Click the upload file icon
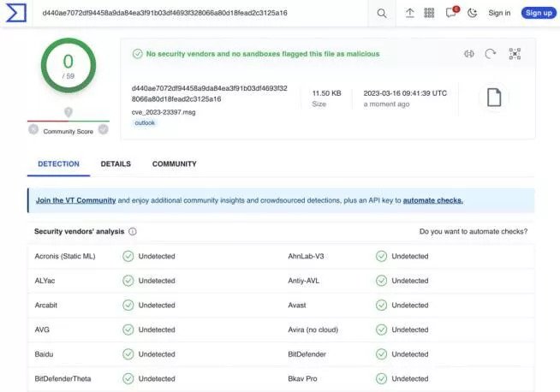This screenshot has height=392, width=560. tap(409, 13)
